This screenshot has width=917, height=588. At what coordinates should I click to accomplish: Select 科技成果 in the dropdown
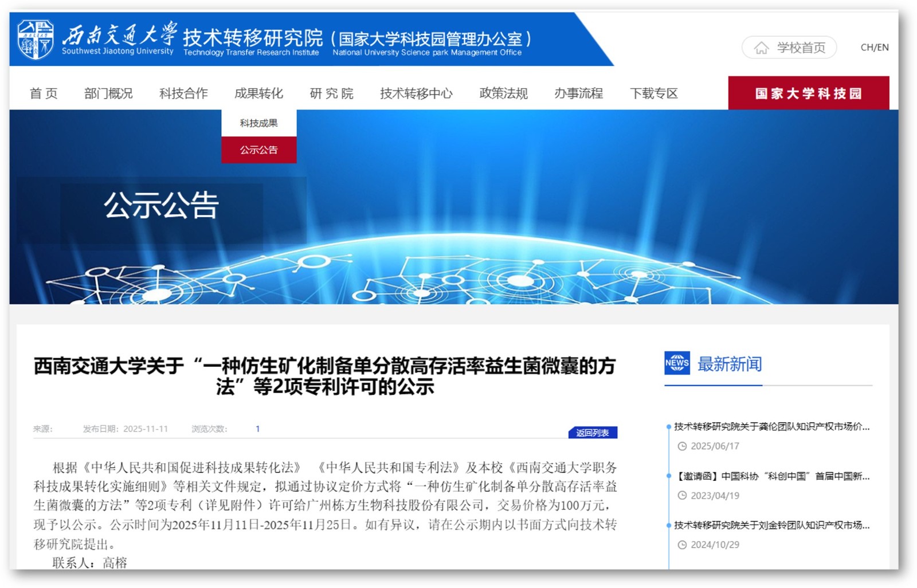(x=258, y=123)
